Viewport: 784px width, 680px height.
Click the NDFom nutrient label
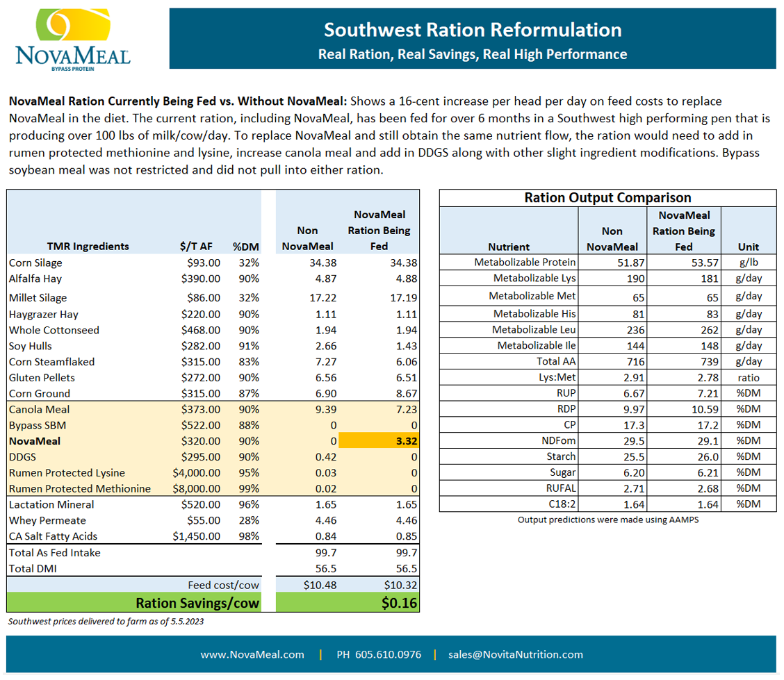pyautogui.click(x=559, y=440)
